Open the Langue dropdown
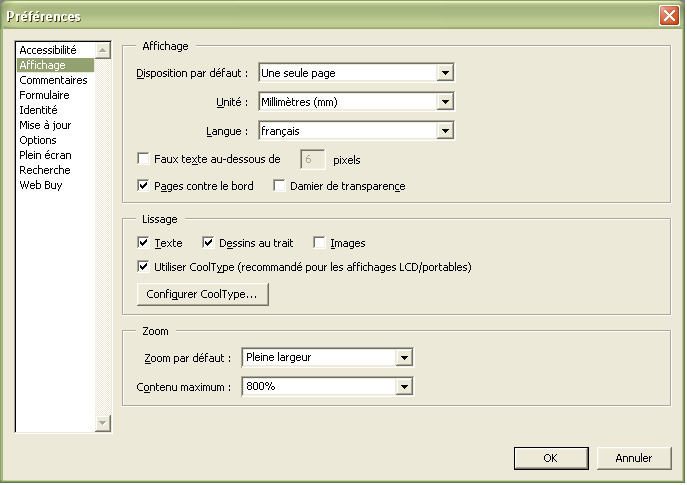This screenshot has width=687, height=485. click(445, 130)
